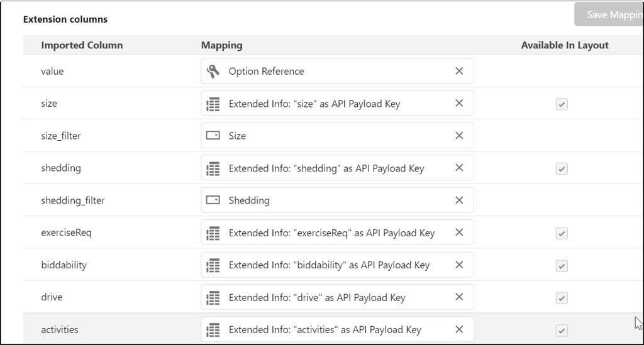Remove the drive row's mapping with X
The image size is (644, 345).
pos(459,297)
